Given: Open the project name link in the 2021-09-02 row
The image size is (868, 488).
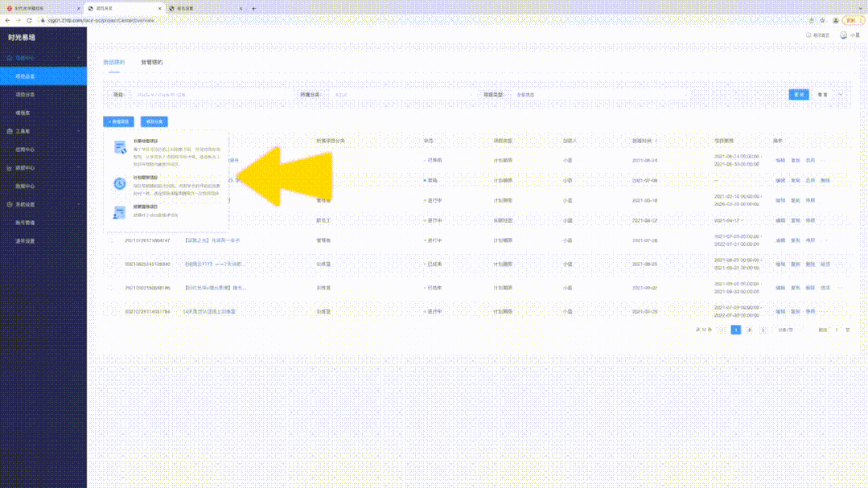Looking at the screenshot, I should click(x=215, y=288).
